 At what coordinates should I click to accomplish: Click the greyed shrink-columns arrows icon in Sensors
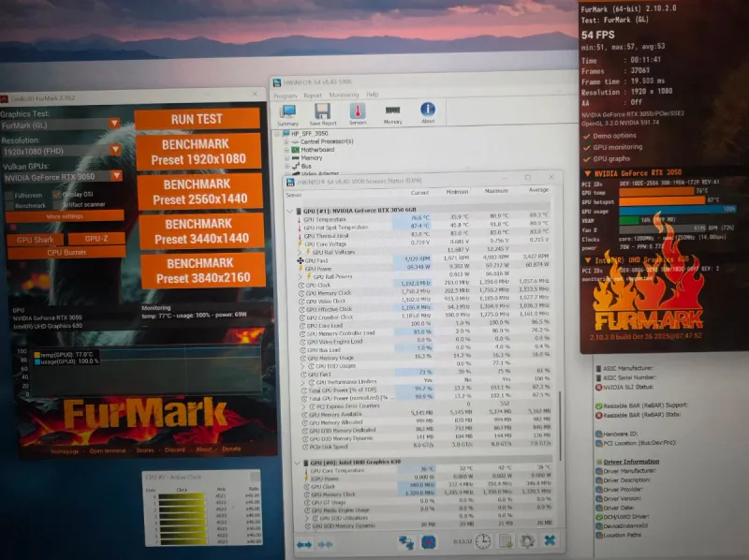325,544
